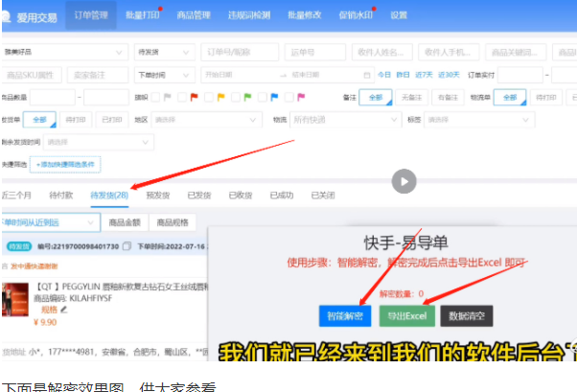Open the PEGGYLIN lipstick product thumbnail

(14, 300)
